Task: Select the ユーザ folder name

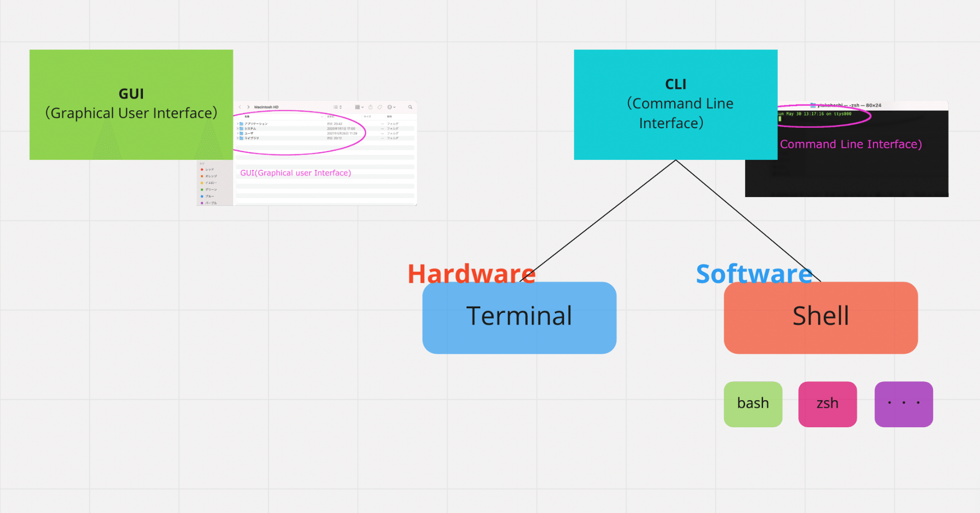Action: click(249, 133)
